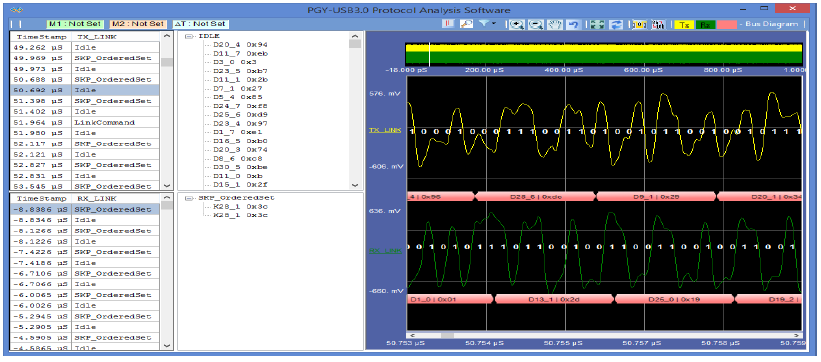Image resolution: width=821 pixels, height=362 pixels.
Task: Click the app icon in title bar
Action: (16, 10)
